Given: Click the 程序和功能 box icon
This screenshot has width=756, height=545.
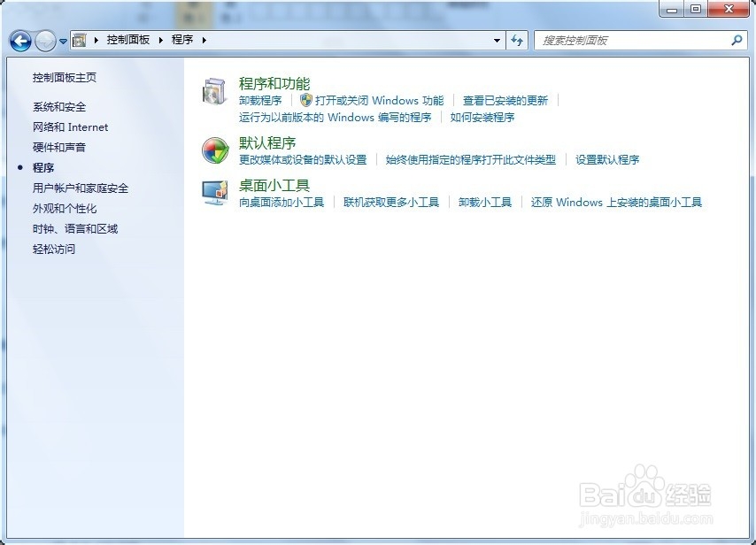Looking at the screenshot, I should pyautogui.click(x=214, y=91).
